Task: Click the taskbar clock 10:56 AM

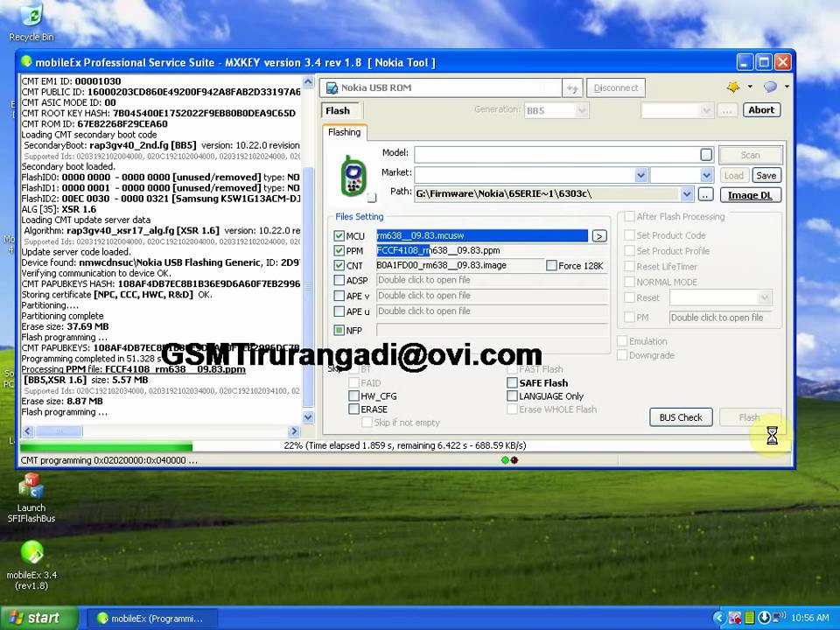Action: 809,619
